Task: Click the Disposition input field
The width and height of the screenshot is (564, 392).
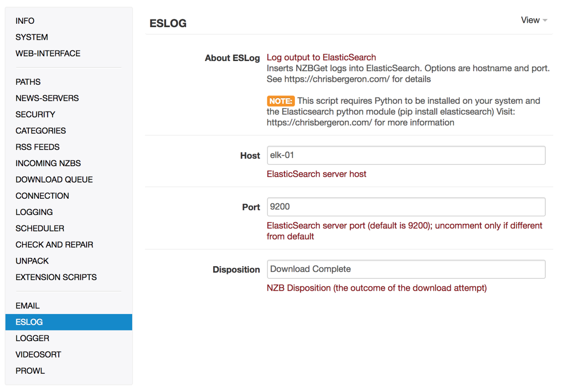Action: tap(406, 269)
